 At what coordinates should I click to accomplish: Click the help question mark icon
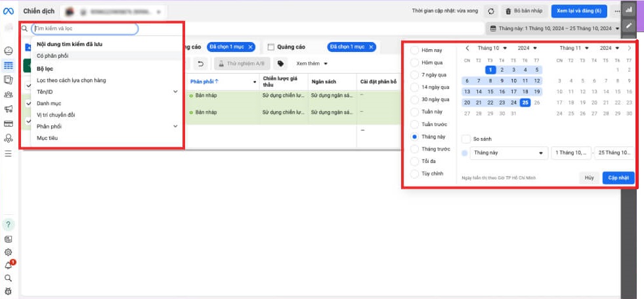[9, 225]
